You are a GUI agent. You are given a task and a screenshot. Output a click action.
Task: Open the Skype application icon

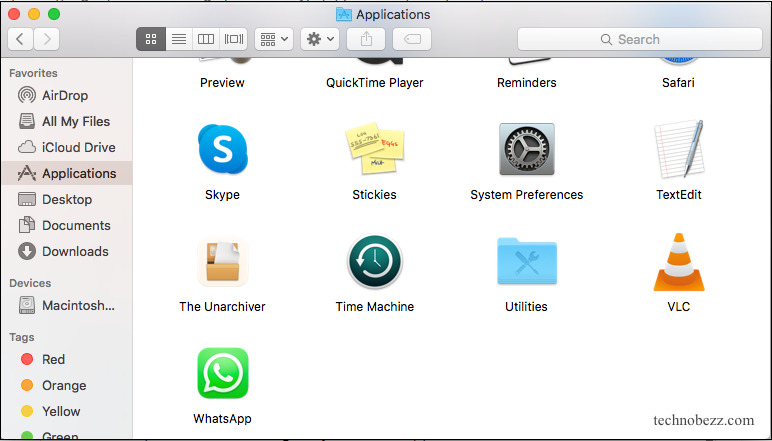(223, 149)
